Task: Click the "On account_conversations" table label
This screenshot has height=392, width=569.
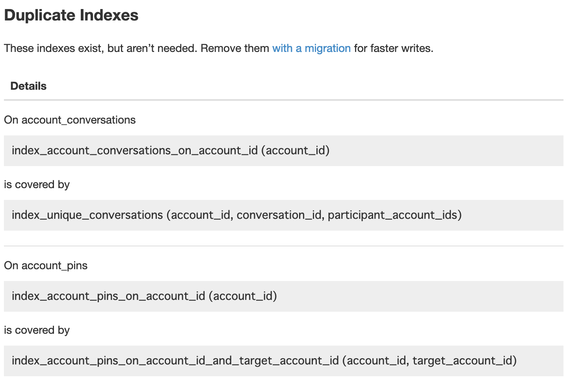Action: tap(70, 120)
